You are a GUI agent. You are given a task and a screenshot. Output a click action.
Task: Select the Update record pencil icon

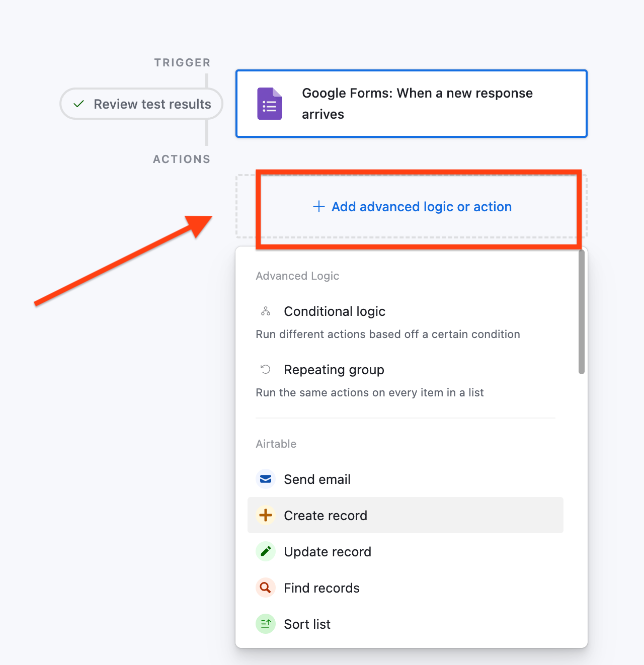point(265,551)
